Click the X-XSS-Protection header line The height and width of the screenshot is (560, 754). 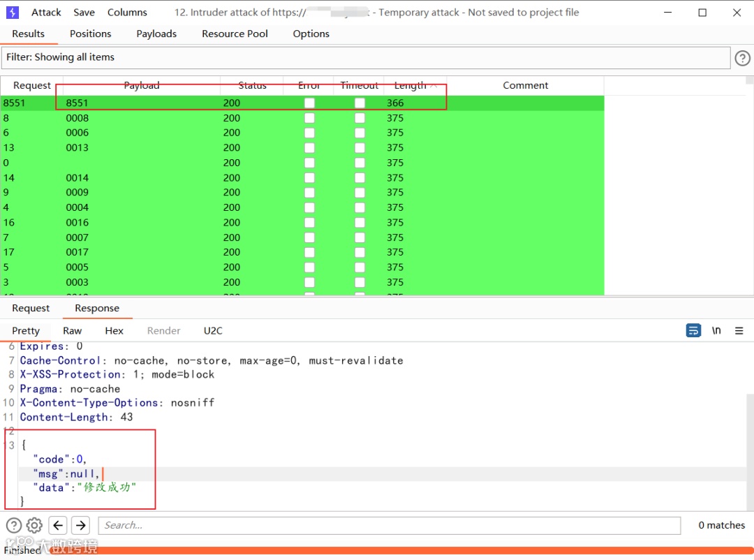tap(117, 374)
